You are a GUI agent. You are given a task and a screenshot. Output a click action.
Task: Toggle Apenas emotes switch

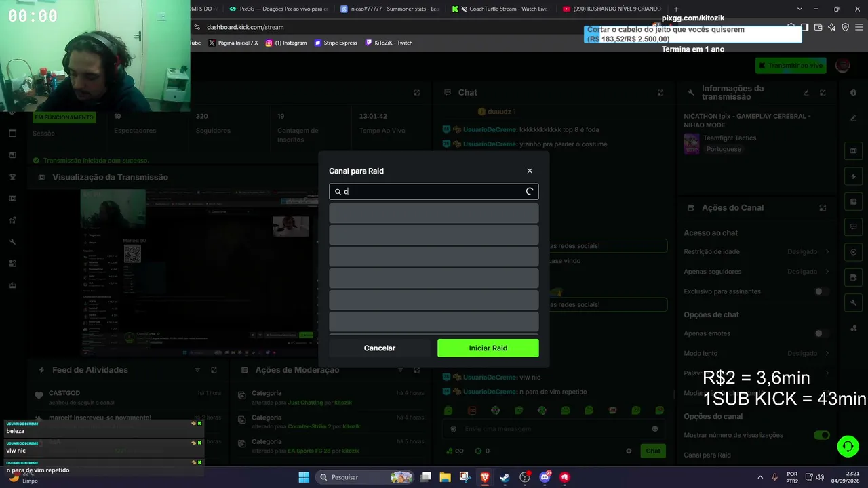(x=821, y=333)
